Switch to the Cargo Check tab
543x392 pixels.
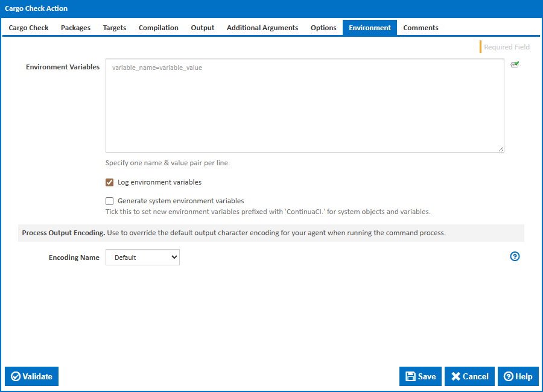pos(28,28)
